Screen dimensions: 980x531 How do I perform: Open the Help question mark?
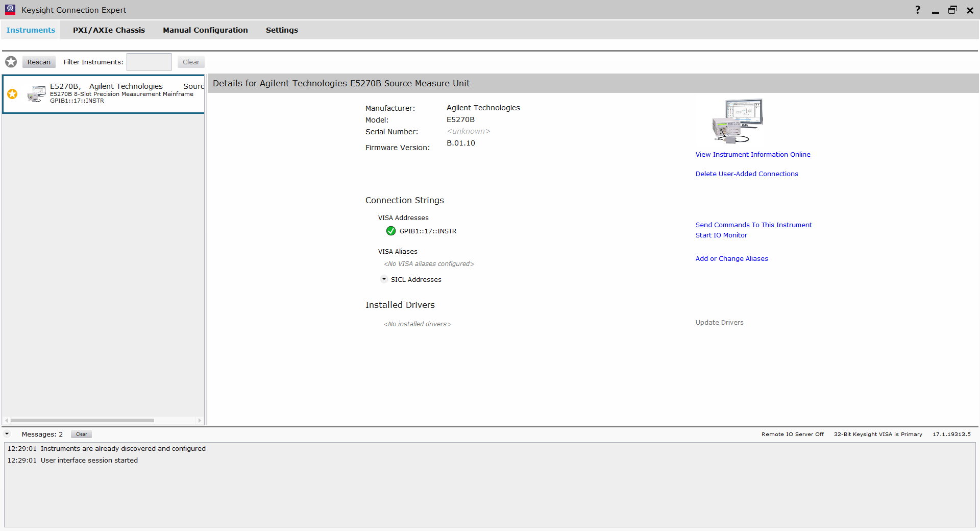(918, 10)
